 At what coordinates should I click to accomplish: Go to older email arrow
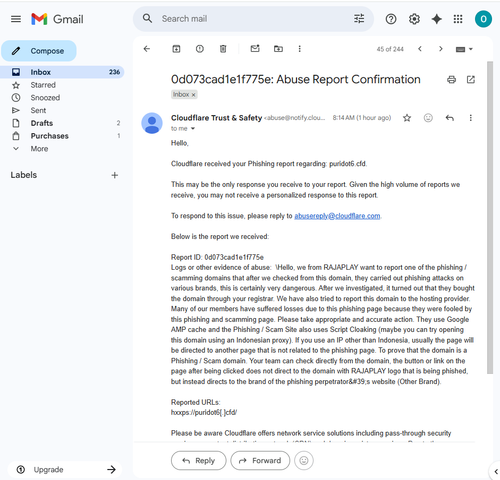(441, 49)
